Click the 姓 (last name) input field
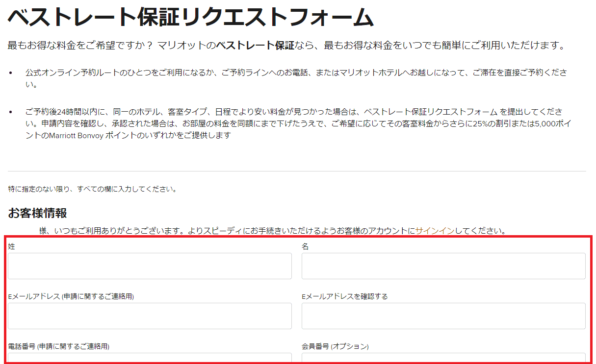Screen dimensions: 596x364 coord(150,266)
